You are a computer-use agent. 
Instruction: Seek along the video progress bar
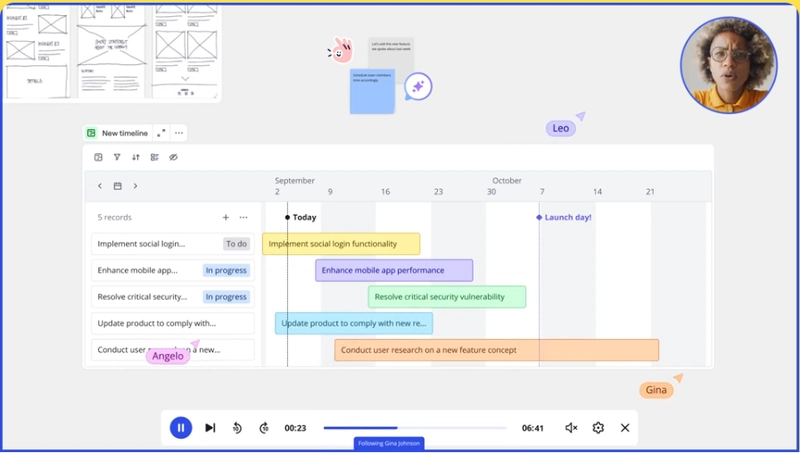415,427
